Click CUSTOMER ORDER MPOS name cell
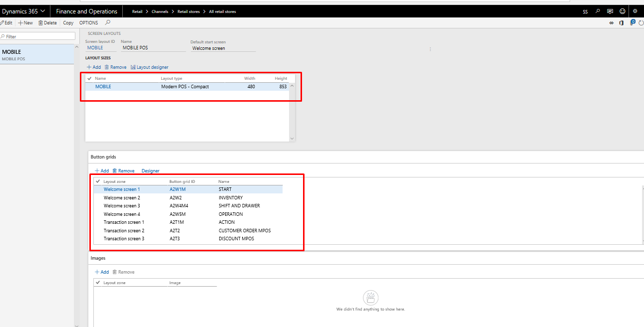 point(245,231)
